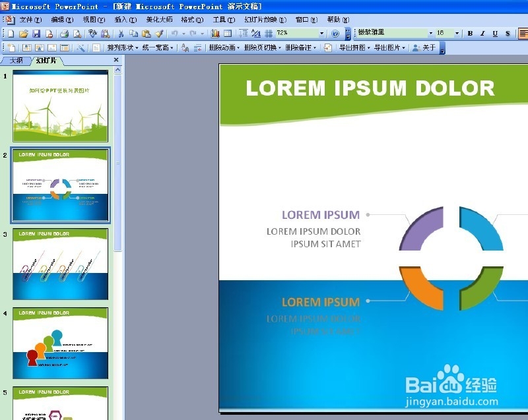Toggle text Shadow formatting
528x420 pixels.
click(508, 33)
